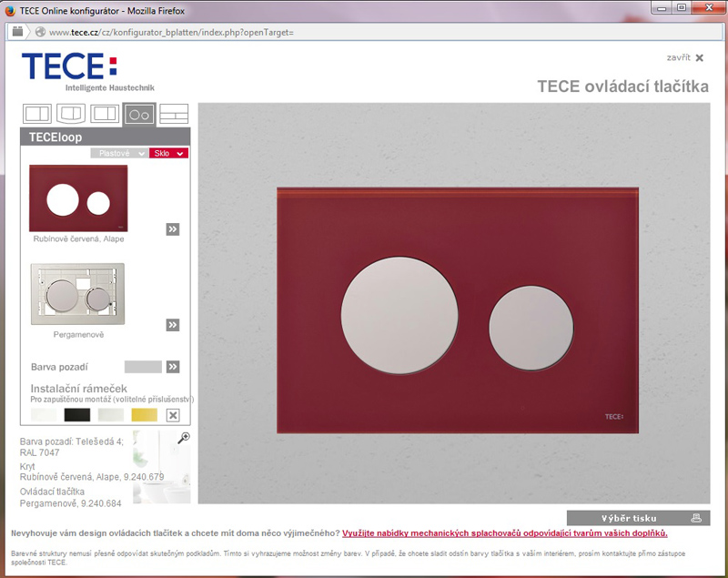This screenshot has width=728, height=578.
Task: Click the zavřít close link
Action: coord(678,57)
